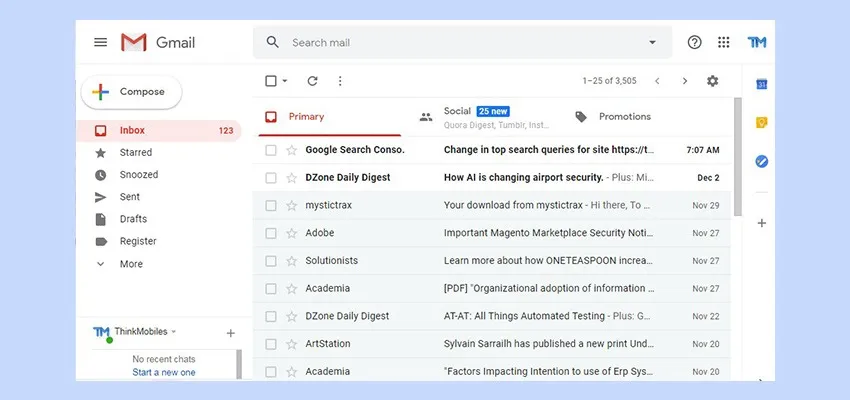Click the inbox vertical scrollbar
The height and width of the screenshot is (400, 850).
pyautogui.click(x=737, y=157)
